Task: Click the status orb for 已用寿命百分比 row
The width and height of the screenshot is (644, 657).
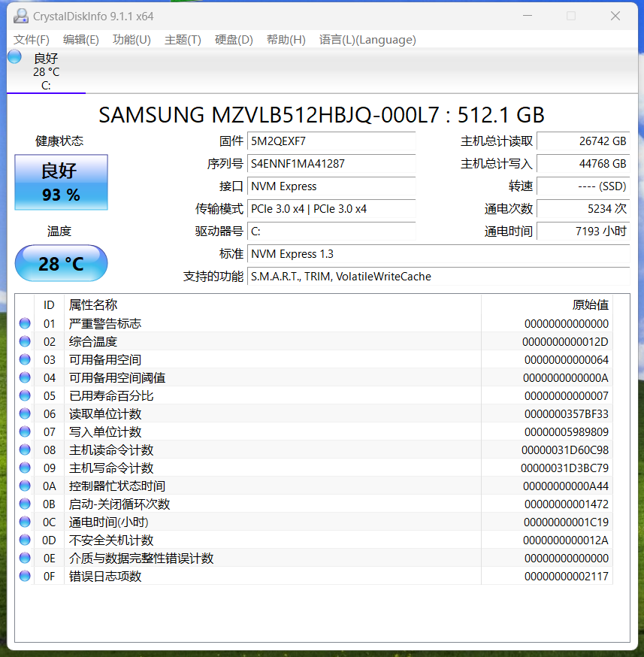Action: [26, 396]
